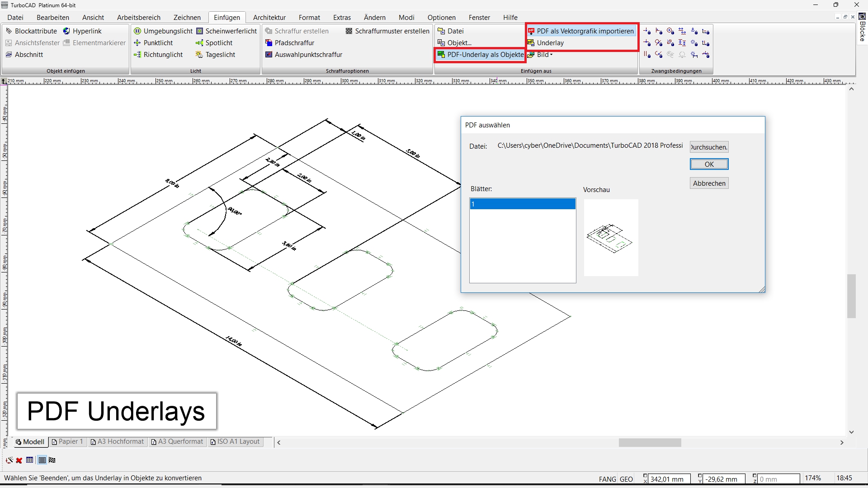Open the Zeichnen menu

pyautogui.click(x=187, y=18)
